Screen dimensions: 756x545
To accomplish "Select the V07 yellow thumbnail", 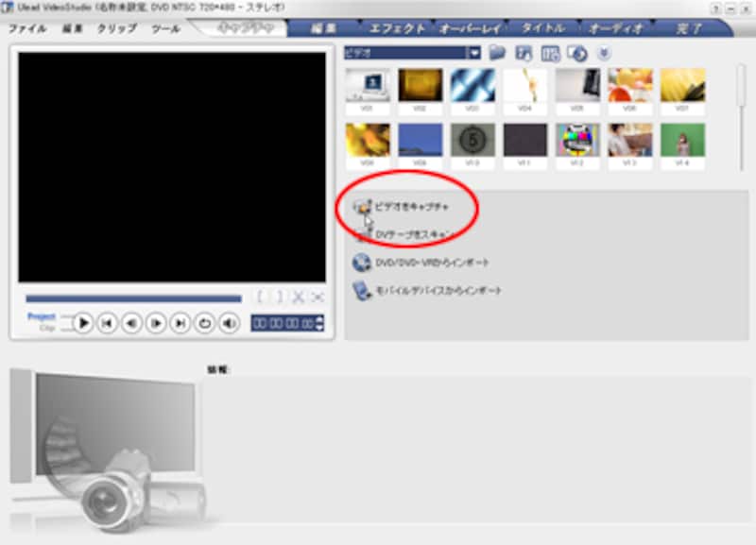I will pos(682,85).
